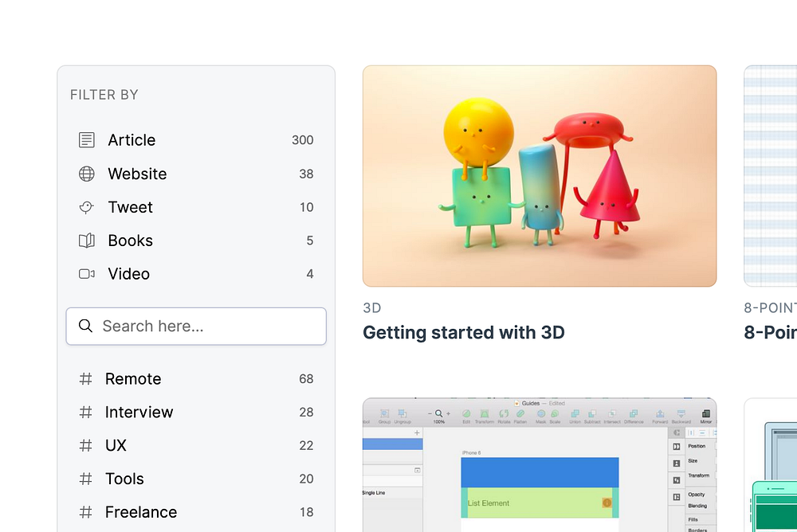797x532 pixels.
Task: Focus the Search here input field
Action: coord(196,327)
